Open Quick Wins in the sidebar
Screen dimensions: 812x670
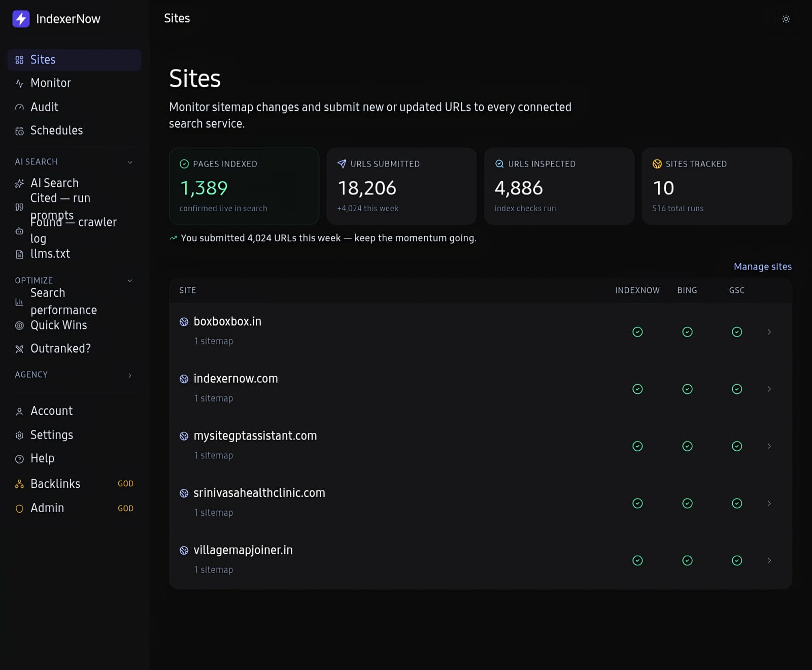pyautogui.click(x=75, y=325)
